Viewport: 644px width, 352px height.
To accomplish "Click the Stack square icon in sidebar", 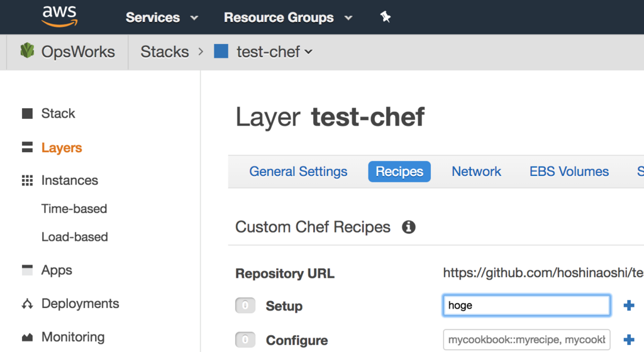I will point(27,114).
